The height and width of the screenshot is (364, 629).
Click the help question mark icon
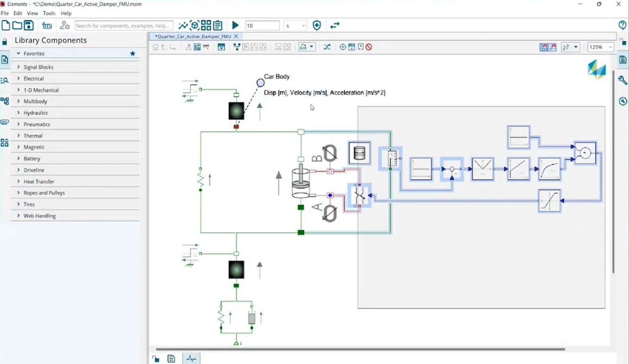tap(622, 25)
